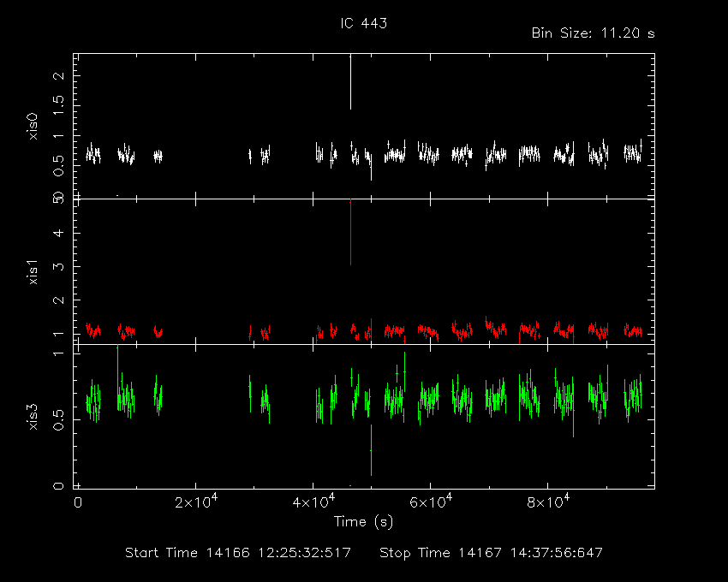The height and width of the screenshot is (582, 728).
Task: Click the 6×10⁴ time tick label
Action: coord(431,502)
